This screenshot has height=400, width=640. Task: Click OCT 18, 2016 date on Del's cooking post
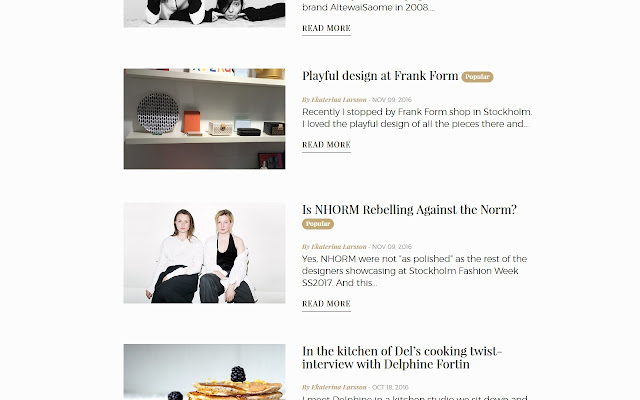coord(390,387)
